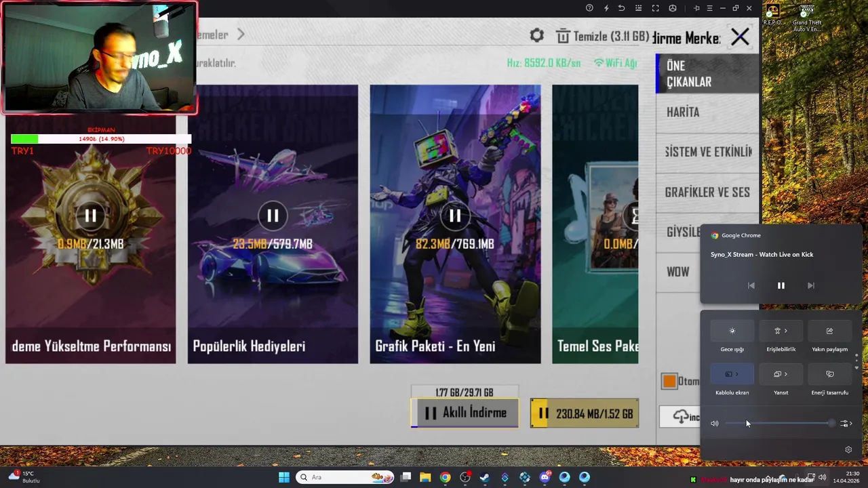
Task: Select the SİSTEM VE ETKİNLİK tab
Action: pos(707,152)
